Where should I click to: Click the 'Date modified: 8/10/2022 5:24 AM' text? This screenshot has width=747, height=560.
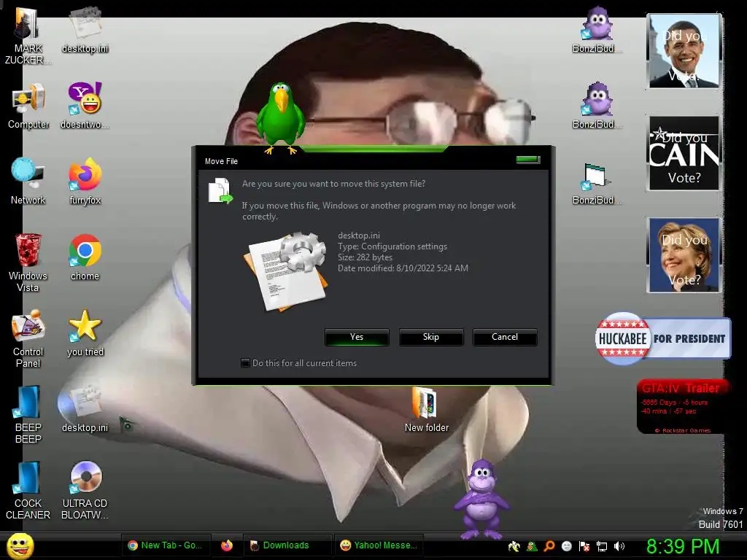[403, 268]
